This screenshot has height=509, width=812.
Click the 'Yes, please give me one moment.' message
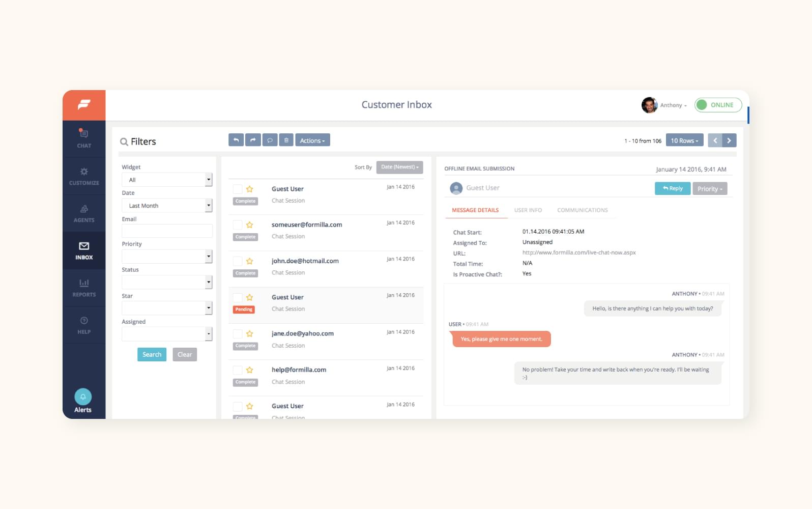click(x=501, y=339)
